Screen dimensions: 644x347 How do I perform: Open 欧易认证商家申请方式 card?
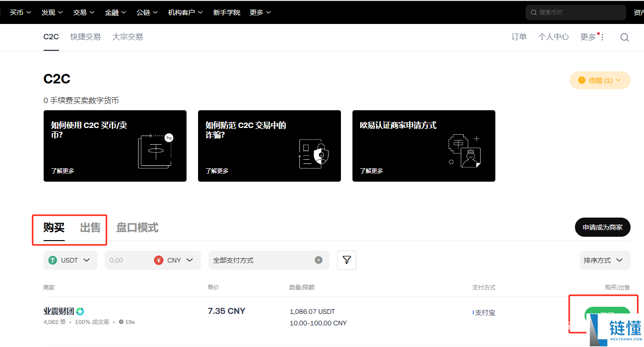pyautogui.click(x=423, y=146)
